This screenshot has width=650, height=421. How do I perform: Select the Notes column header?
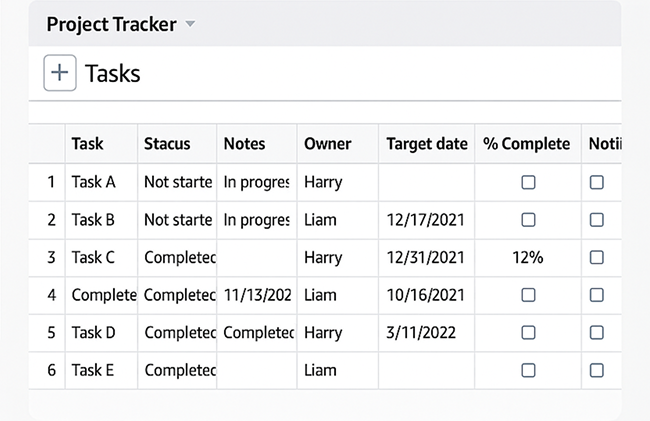click(x=245, y=144)
